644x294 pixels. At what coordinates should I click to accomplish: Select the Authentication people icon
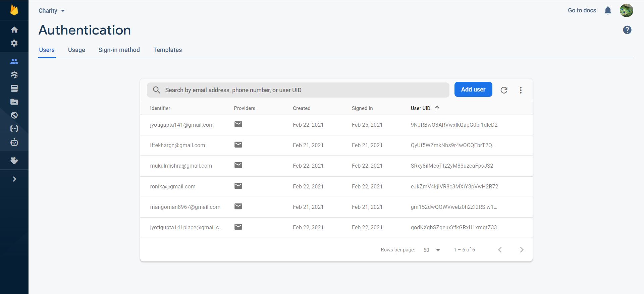[x=14, y=61]
